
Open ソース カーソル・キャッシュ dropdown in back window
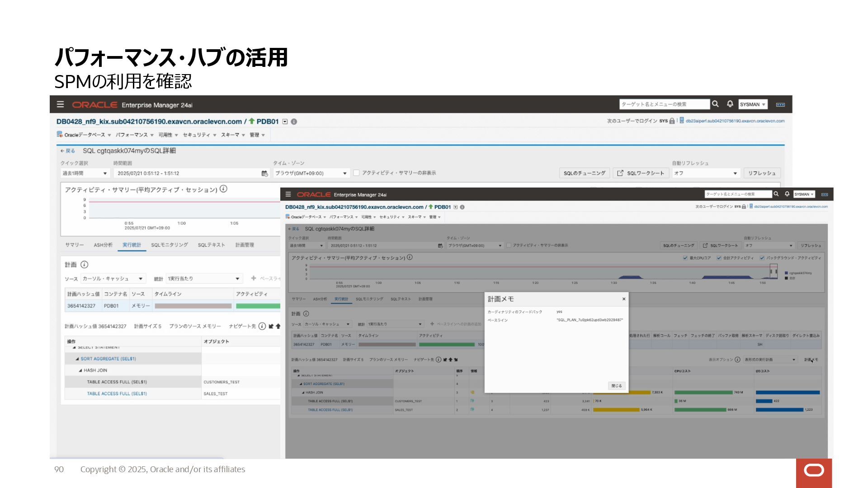point(113,279)
